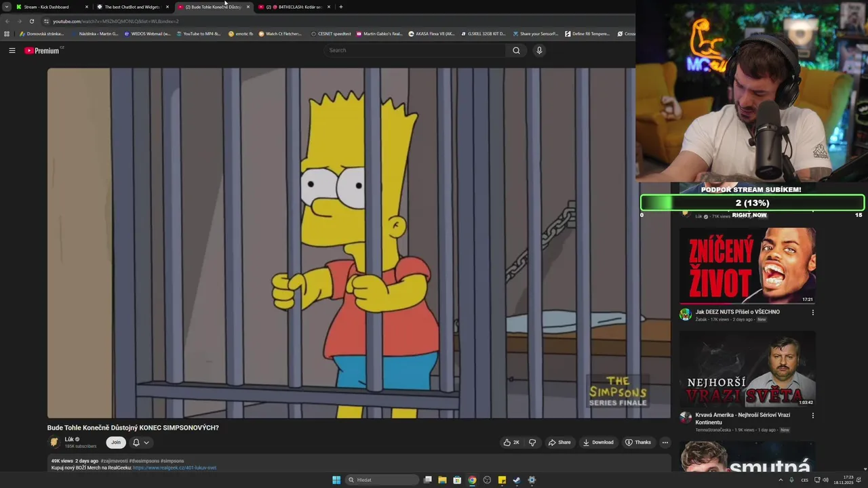Download the video
Viewport: 868px width, 488px height.
tap(598, 443)
